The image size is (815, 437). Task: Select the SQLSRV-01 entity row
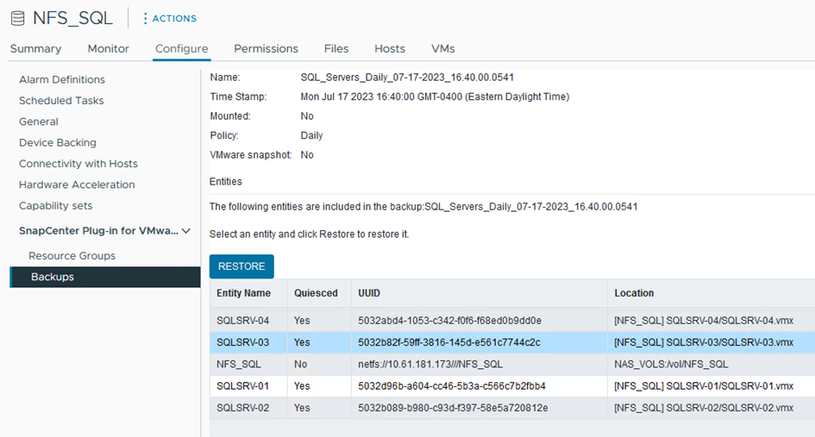[243, 386]
